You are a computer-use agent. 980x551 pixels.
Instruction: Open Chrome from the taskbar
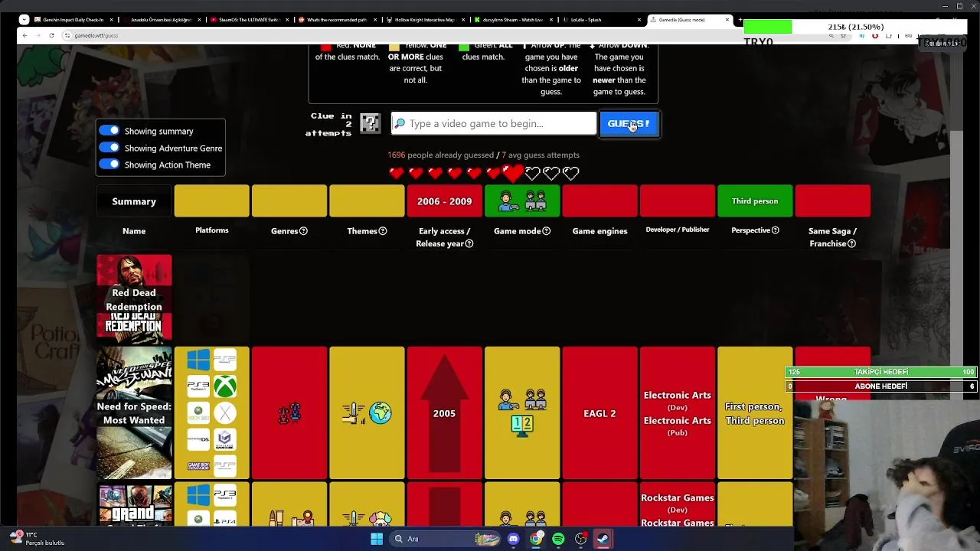(536, 539)
